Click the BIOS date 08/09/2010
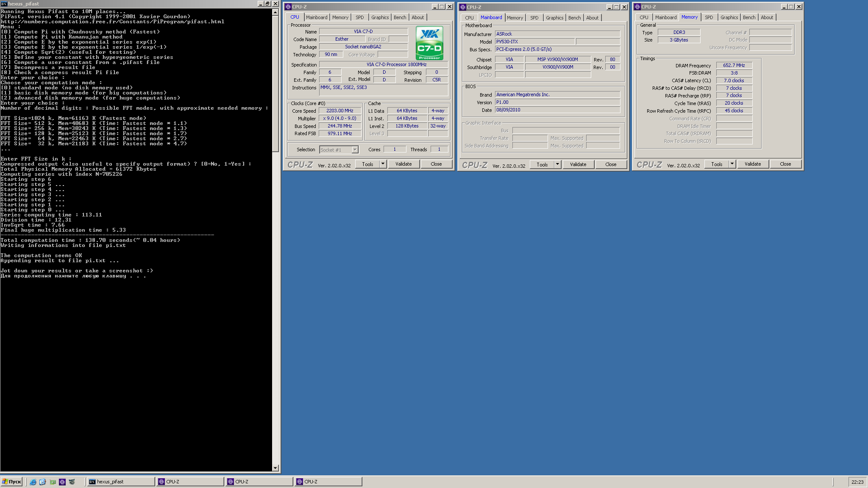868x488 pixels. tap(557, 110)
